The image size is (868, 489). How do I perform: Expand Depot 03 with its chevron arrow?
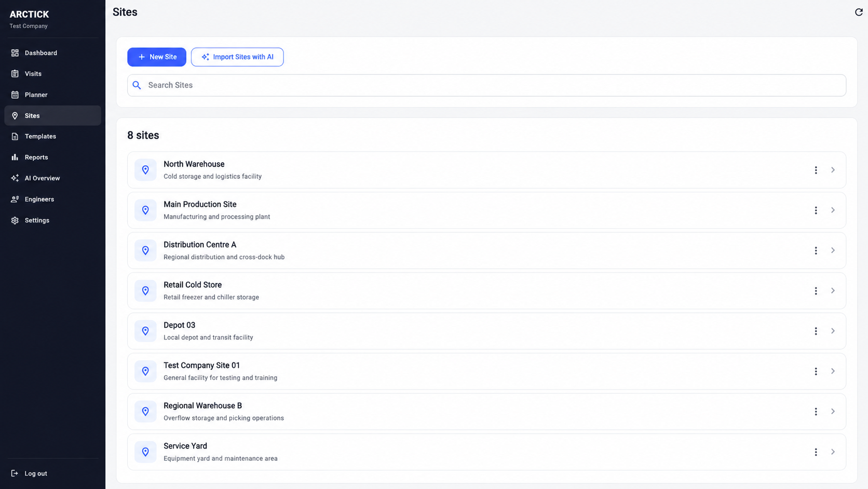click(x=833, y=331)
